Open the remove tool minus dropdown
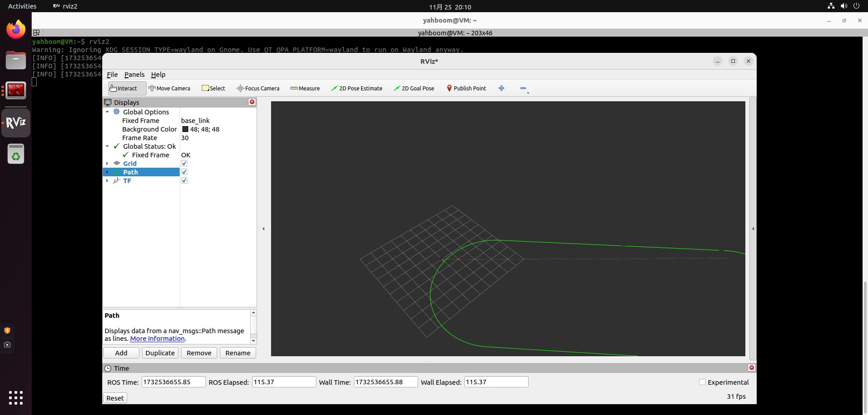Viewport: 868px width, 415px height. [524, 89]
